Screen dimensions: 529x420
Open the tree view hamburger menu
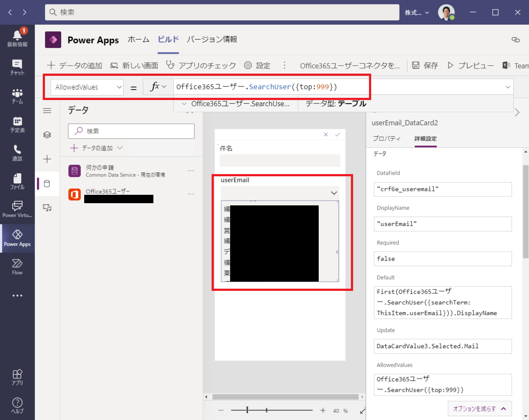pyautogui.click(x=47, y=111)
